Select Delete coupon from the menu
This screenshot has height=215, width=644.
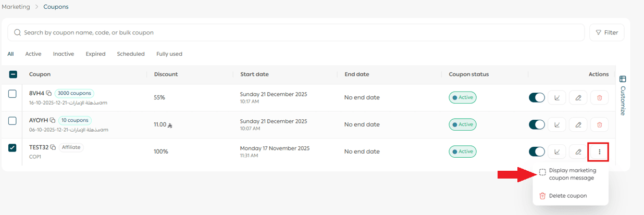tap(567, 196)
